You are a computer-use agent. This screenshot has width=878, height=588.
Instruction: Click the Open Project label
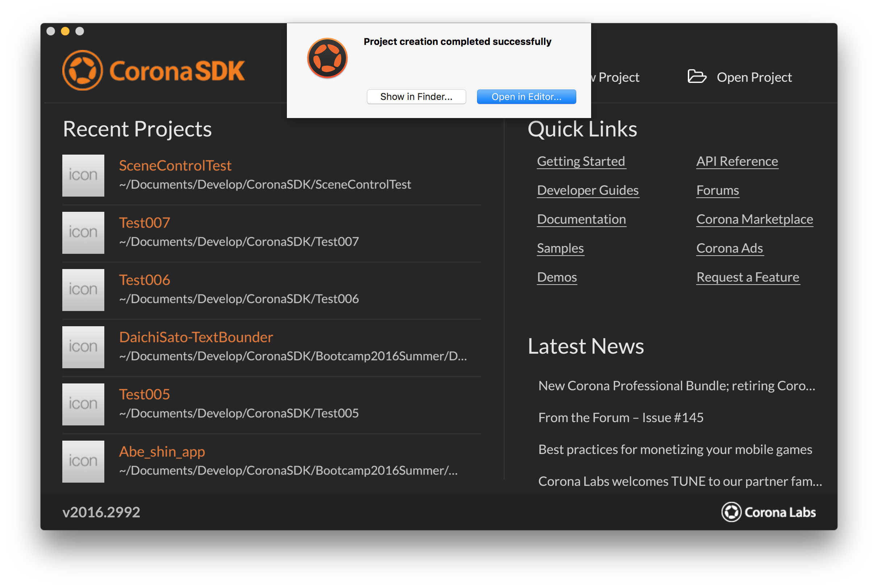coord(754,77)
